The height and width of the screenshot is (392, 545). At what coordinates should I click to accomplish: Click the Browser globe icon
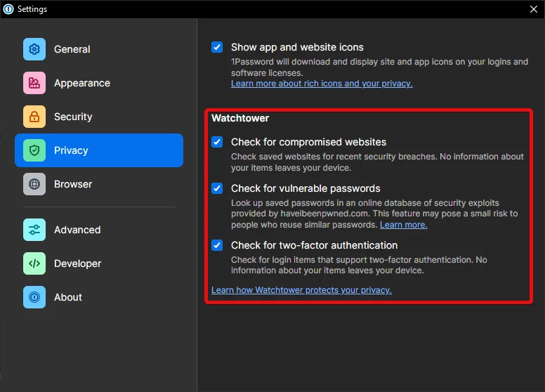pyautogui.click(x=34, y=184)
